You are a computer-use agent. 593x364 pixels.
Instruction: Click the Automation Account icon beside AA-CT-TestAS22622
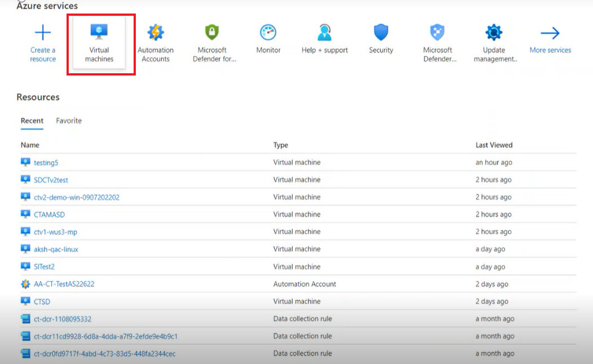(25, 284)
